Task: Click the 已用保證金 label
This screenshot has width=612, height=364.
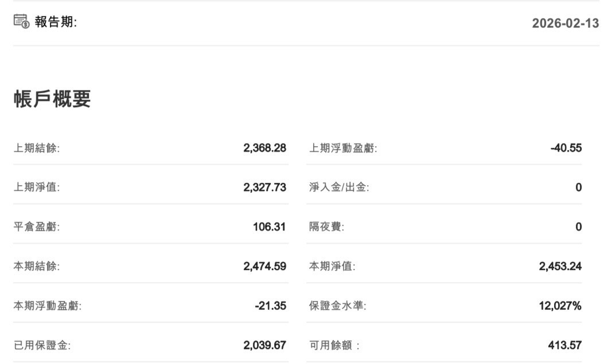Action: click(42, 346)
